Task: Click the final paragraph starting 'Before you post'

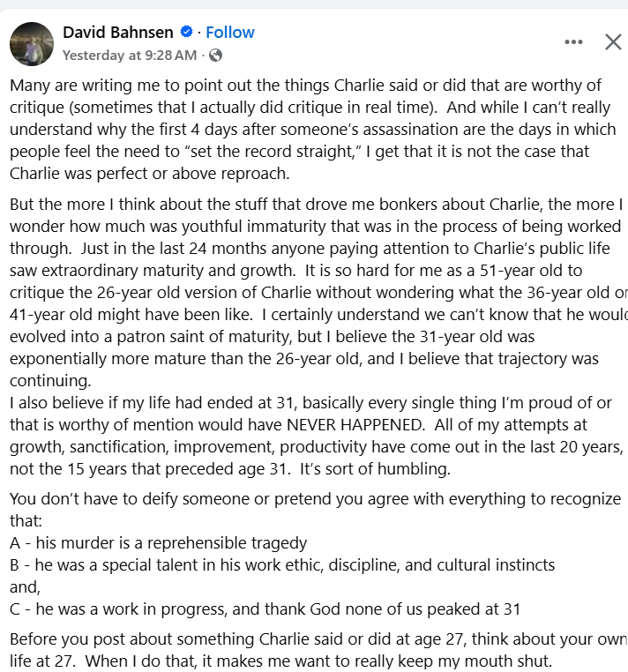Action: 318,650
